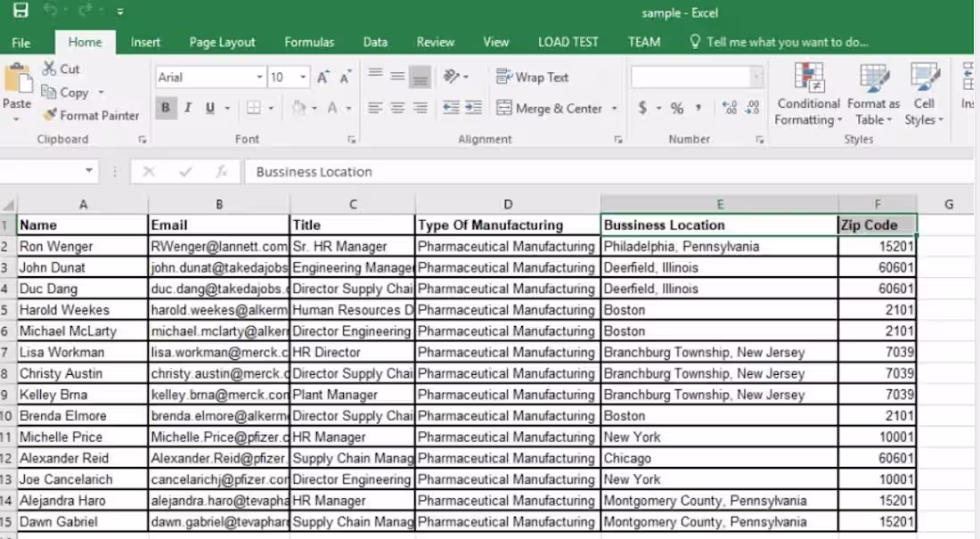Expand underline style dropdown arrow
Viewport: 980px width, 539px height.
point(227,108)
